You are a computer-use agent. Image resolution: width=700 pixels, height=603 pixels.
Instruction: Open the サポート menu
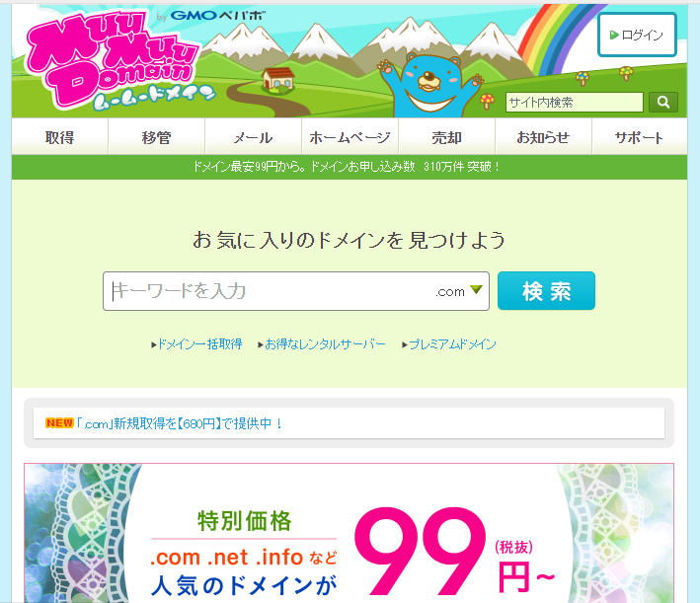point(640,137)
